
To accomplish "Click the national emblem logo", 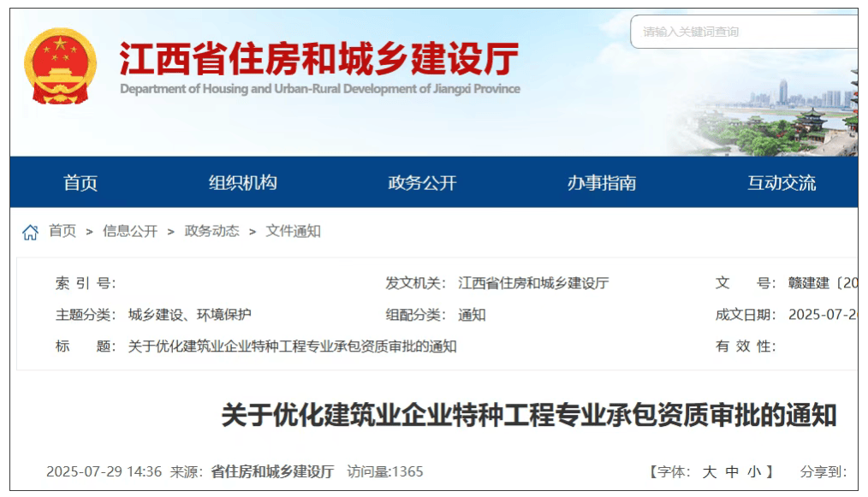I will point(60,67).
